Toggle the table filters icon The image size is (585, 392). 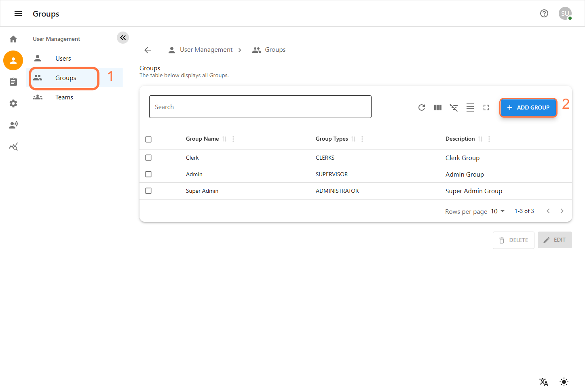click(x=454, y=107)
